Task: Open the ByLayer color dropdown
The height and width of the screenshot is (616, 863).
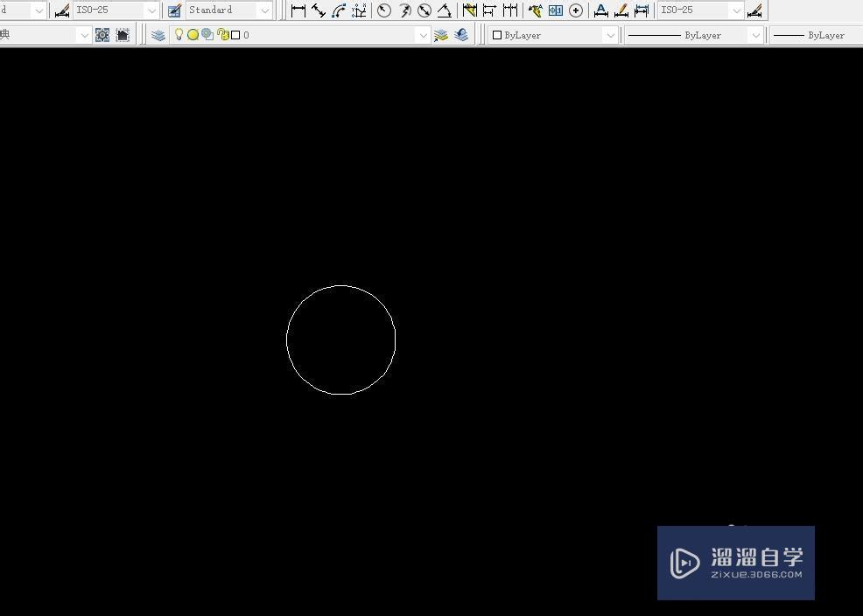Action: [610, 35]
